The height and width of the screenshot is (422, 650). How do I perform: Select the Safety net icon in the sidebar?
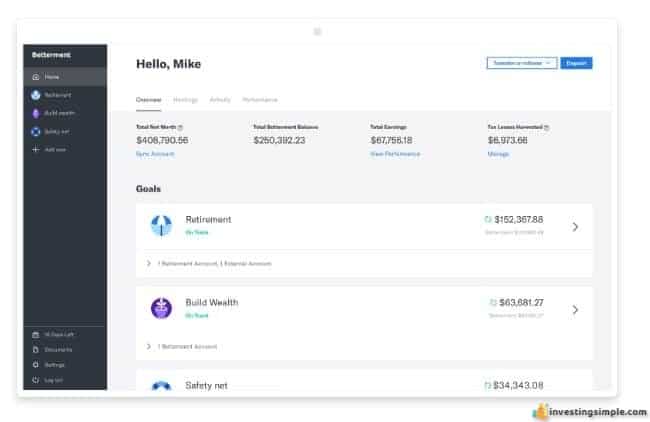pyautogui.click(x=36, y=131)
